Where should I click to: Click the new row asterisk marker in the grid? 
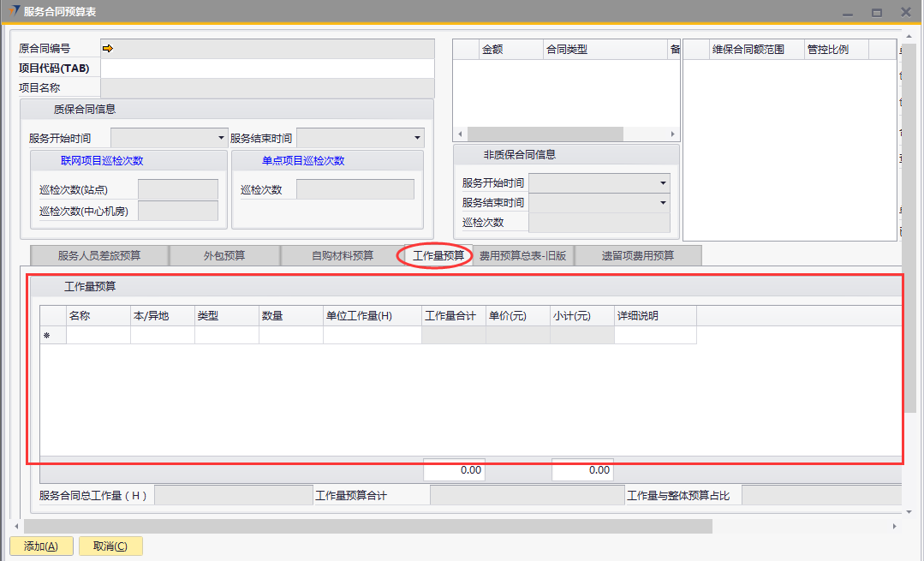(x=46, y=336)
